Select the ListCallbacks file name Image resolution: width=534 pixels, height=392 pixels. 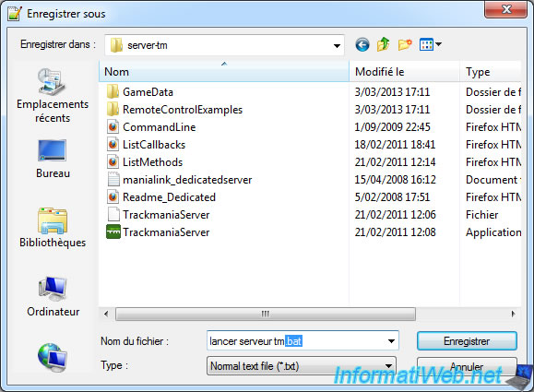tap(154, 145)
